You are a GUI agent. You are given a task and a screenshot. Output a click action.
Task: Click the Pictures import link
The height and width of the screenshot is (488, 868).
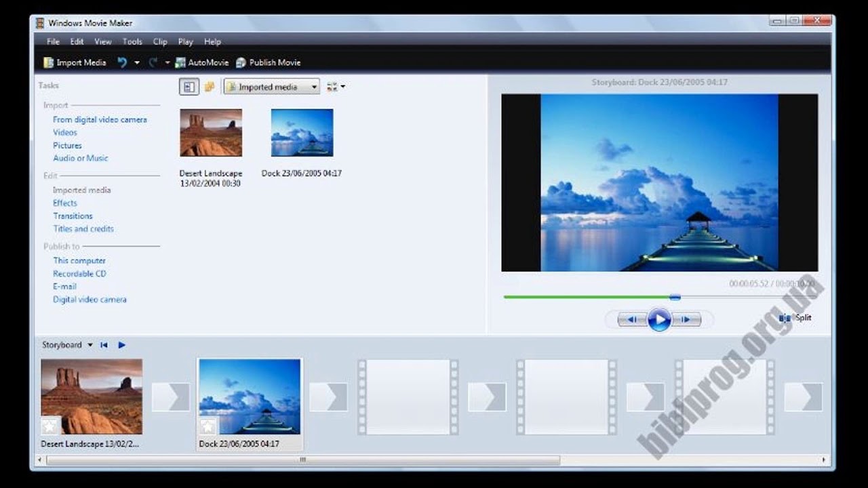[67, 145]
